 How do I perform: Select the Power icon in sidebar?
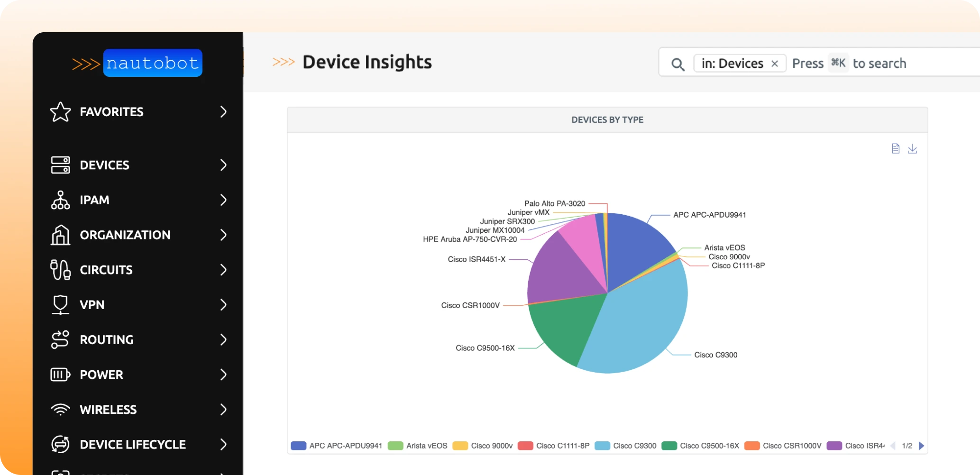60,375
